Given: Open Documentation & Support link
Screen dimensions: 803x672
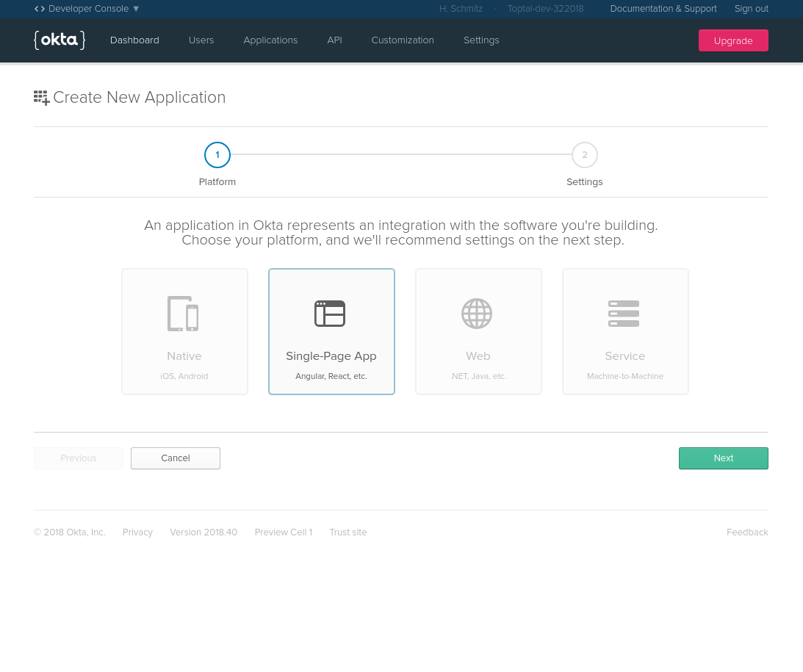Looking at the screenshot, I should pos(663,9).
